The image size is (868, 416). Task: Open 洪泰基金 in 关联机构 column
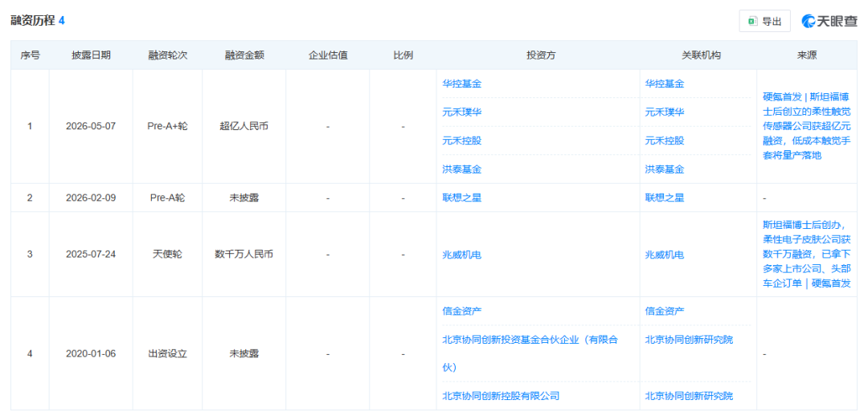click(665, 169)
